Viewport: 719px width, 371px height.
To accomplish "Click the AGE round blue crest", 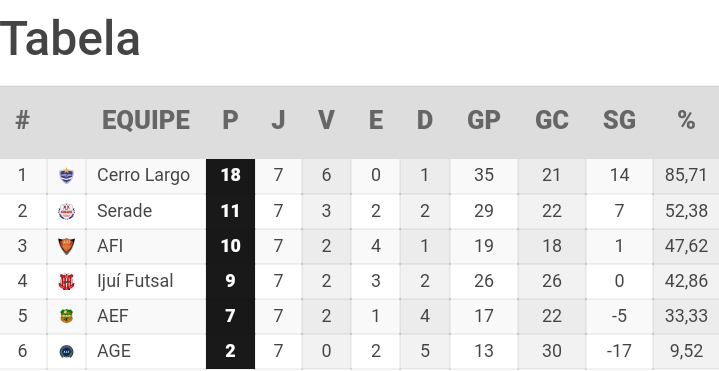I will tap(66, 351).
